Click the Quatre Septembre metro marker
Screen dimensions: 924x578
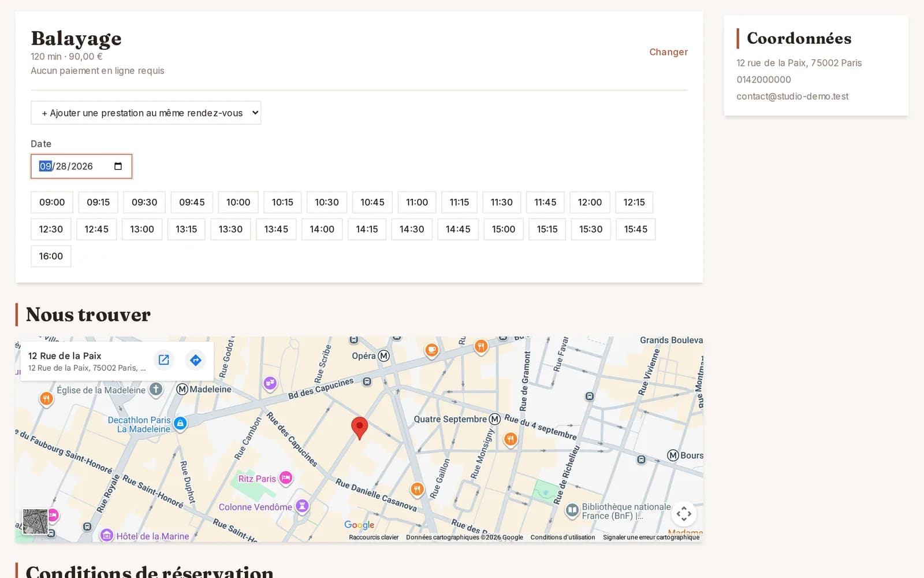pyautogui.click(x=495, y=419)
